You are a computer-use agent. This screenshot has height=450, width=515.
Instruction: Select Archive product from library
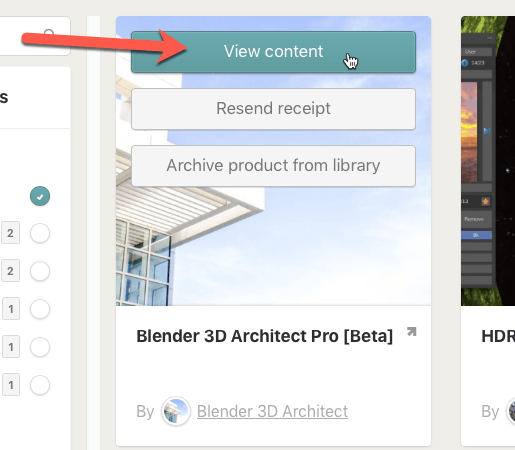[273, 166]
